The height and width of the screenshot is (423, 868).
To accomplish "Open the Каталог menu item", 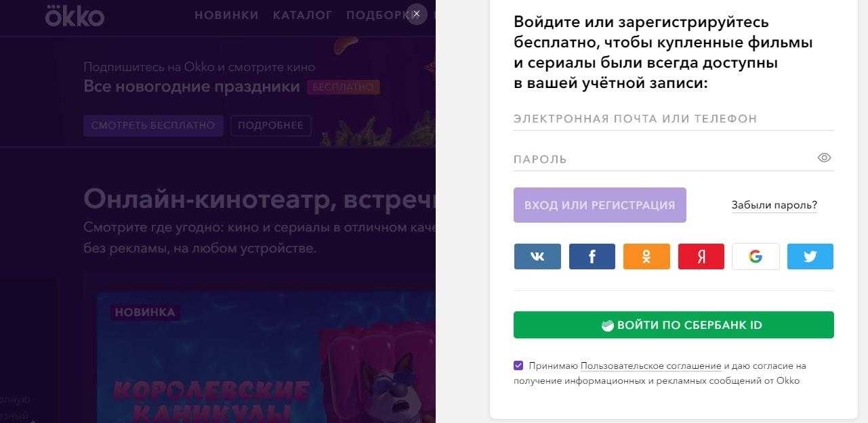I will pos(302,15).
